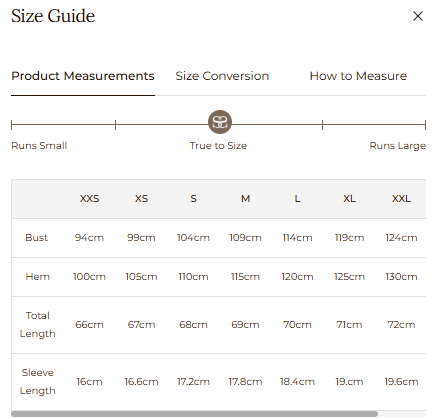Select the XXL column header
The height and width of the screenshot is (419, 439).
[x=401, y=199]
